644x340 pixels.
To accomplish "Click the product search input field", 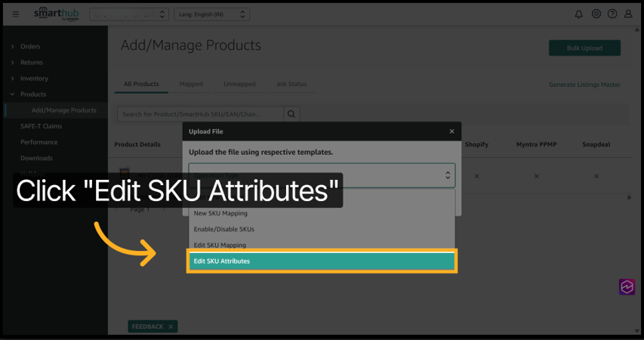I will point(199,114).
